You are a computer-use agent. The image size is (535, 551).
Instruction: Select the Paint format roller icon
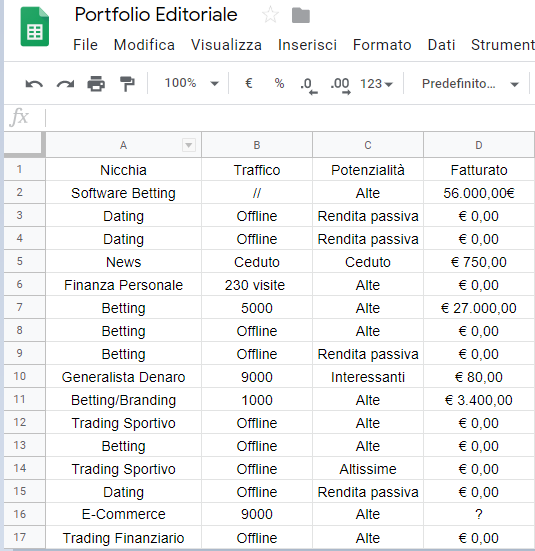click(x=127, y=84)
